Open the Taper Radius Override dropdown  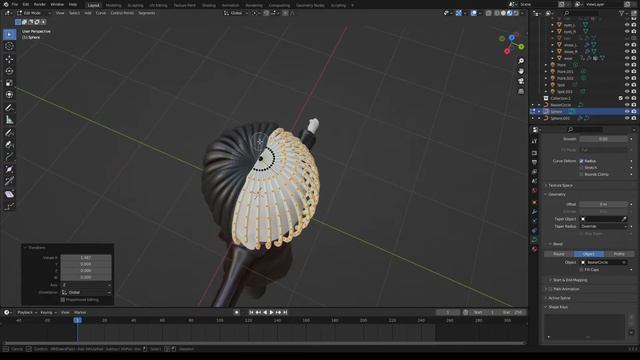(x=603, y=227)
